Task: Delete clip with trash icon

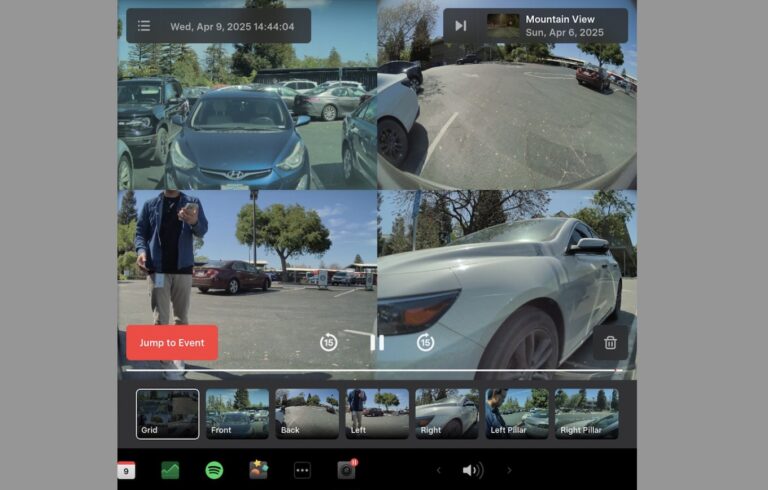Action: [x=610, y=343]
